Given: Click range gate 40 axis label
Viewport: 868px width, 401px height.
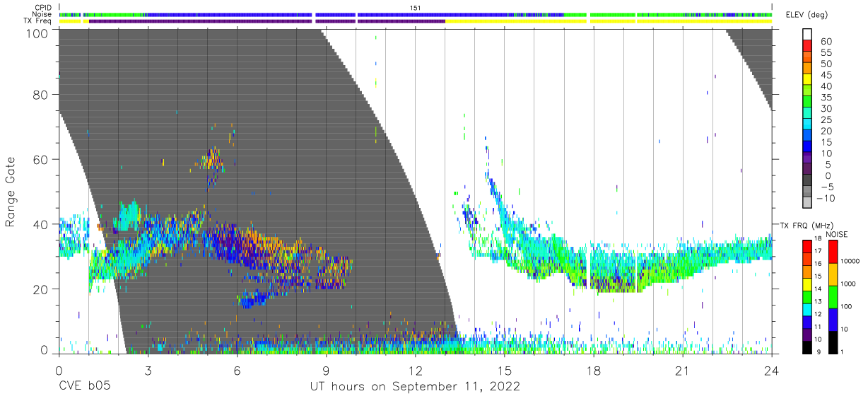Looking at the screenshot, I should [41, 223].
